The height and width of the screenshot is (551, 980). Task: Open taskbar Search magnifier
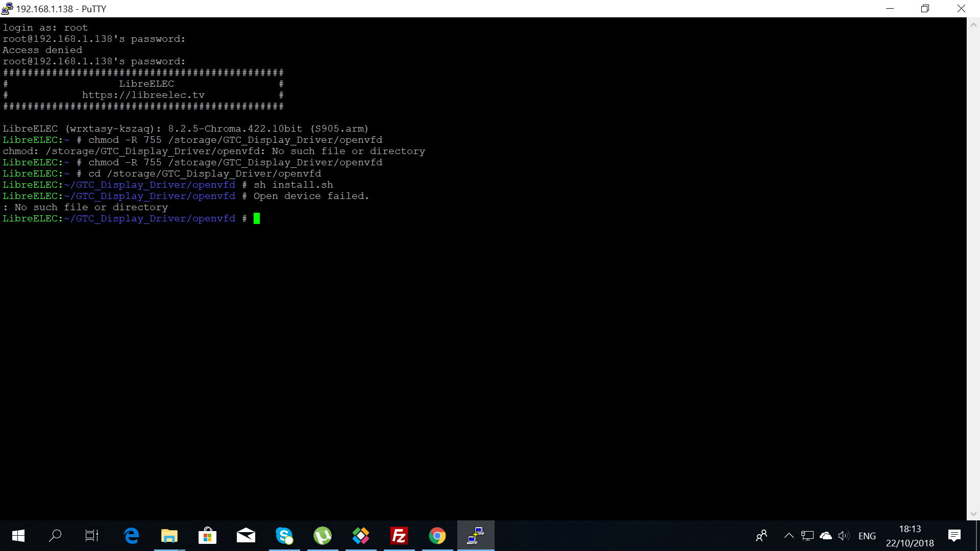(55, 536)
